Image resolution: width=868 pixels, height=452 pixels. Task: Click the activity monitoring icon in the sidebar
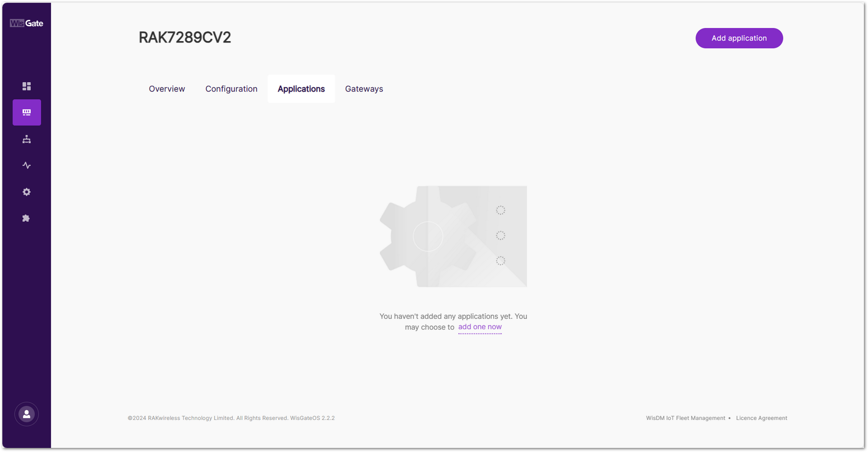pos(26,165)
